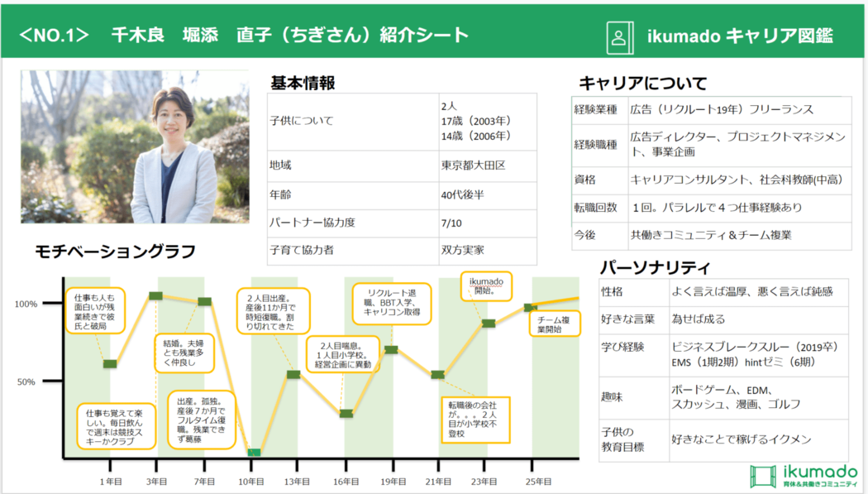
Task: Click the green data point at 16年目
Action: pyautogui.click(x=346, y=413)
